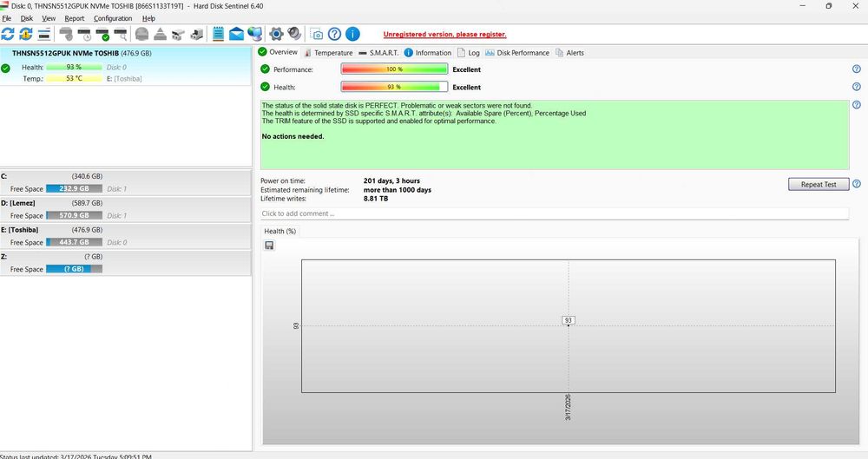The width and height of the screenshot is (868, 459).
Task: Click the speaker sound toolbar icon
Action: click(294, 34)
